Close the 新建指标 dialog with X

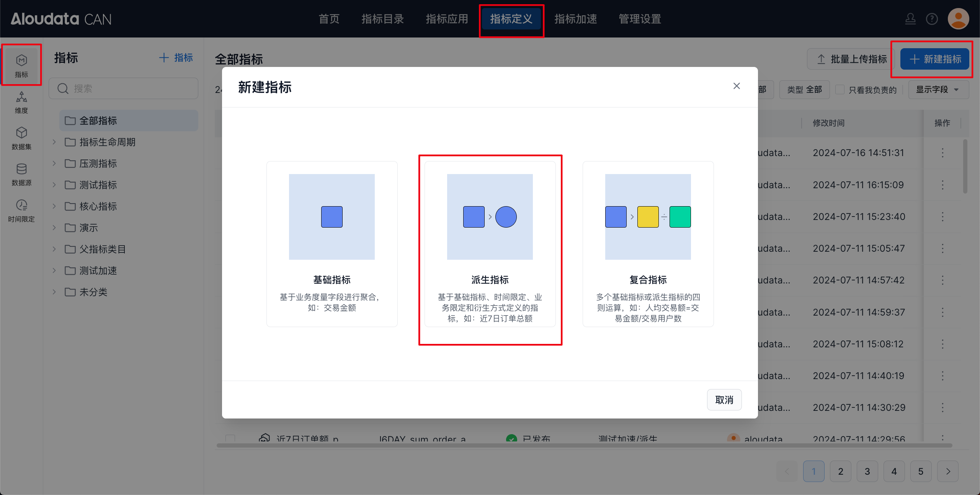point(736,86)
